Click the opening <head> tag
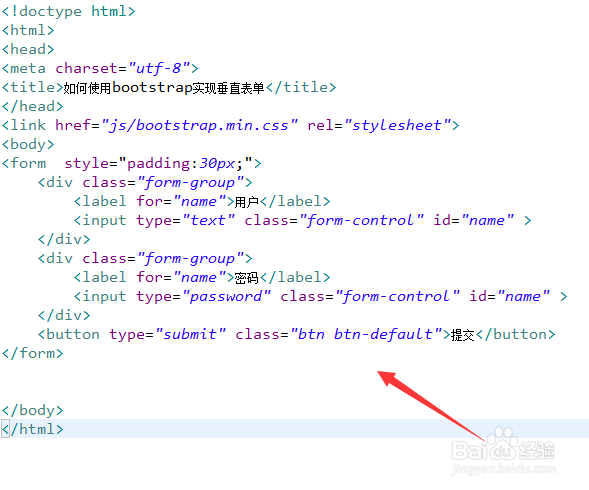The width and height of the screenshot is (589, 490). tap(28, 49)
